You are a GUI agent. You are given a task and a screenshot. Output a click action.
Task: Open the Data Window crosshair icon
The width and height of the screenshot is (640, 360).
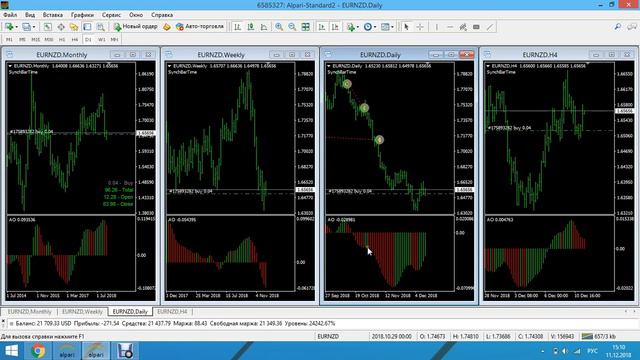click(x=61, y=27)
